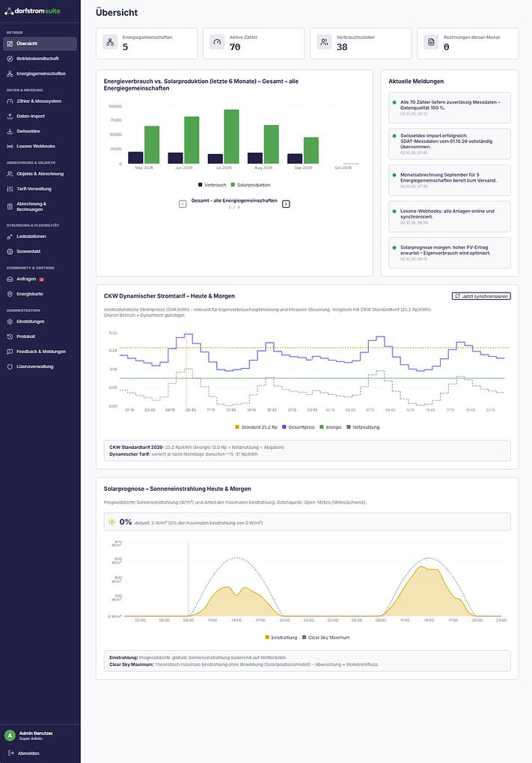Click the Protokoll history icon
This screenshot has height=763, width=532.
tap(10, 337)
